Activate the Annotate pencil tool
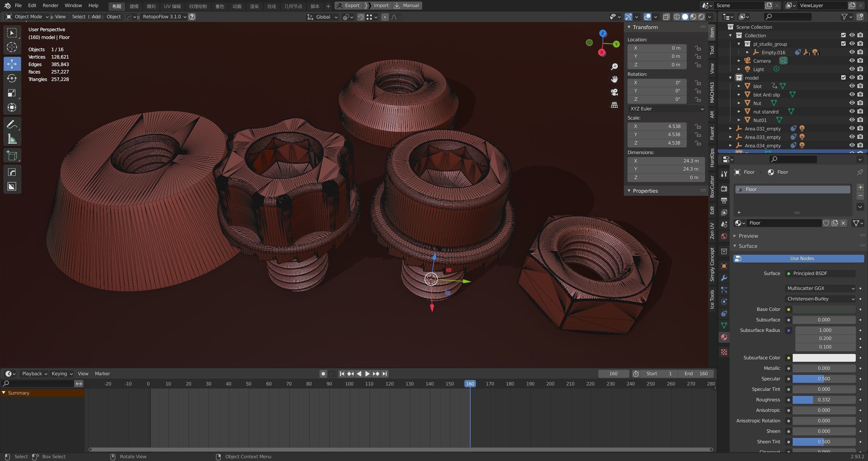The height and width of the screenshot is (461, 868). click(12, 125)
